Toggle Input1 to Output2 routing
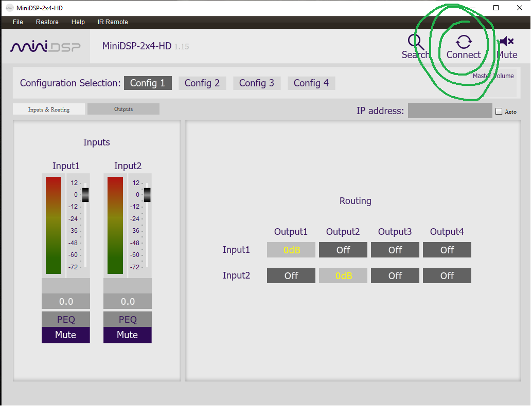532x406 pixels. tap(343, 250)
